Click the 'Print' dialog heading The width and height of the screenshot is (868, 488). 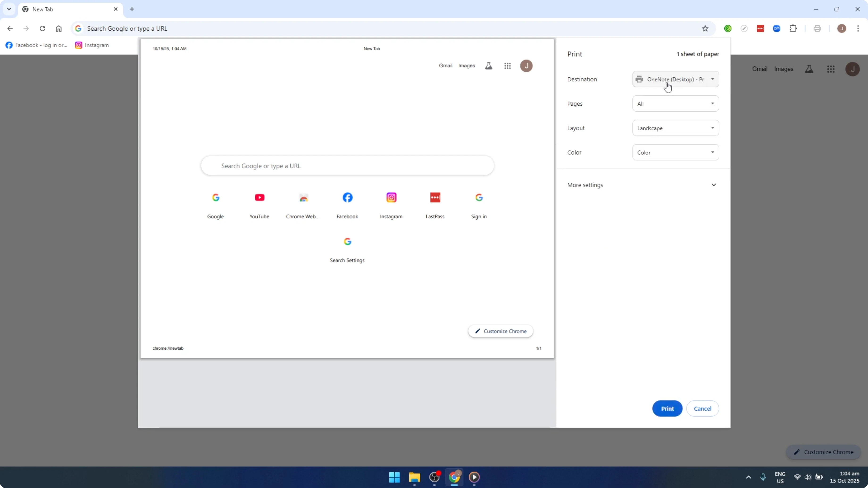pyautogui.click(x=575, y=54)
